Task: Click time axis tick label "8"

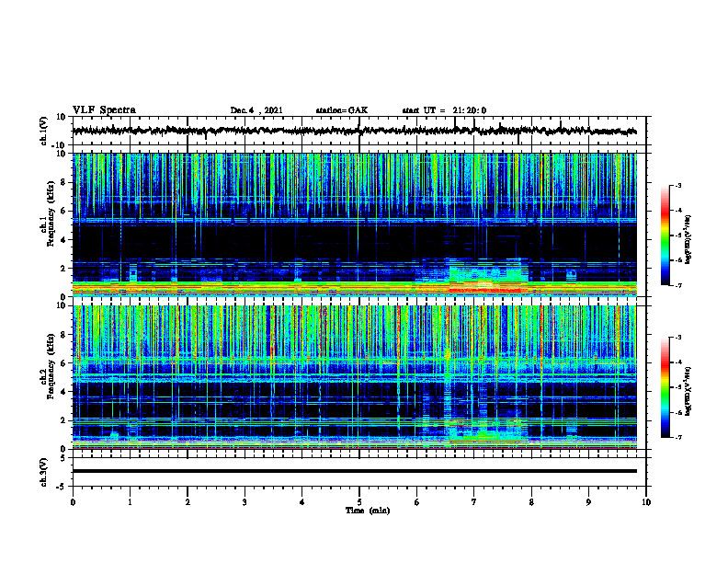Action: 531,502
